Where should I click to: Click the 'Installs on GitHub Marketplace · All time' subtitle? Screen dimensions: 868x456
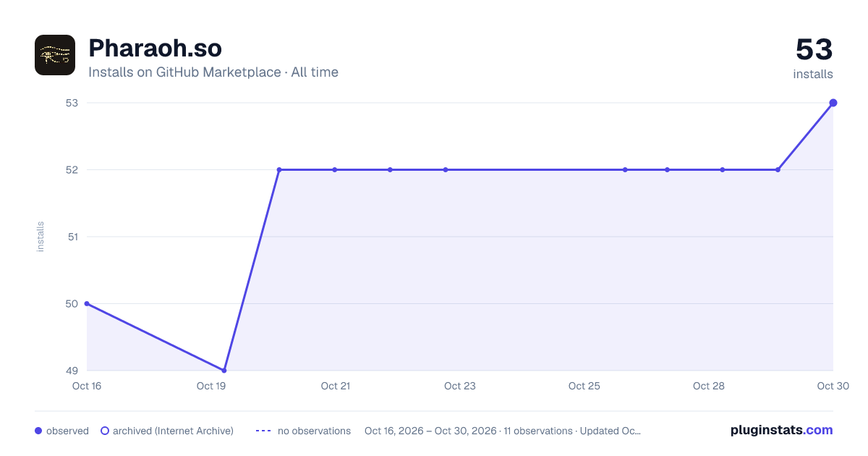213,72
